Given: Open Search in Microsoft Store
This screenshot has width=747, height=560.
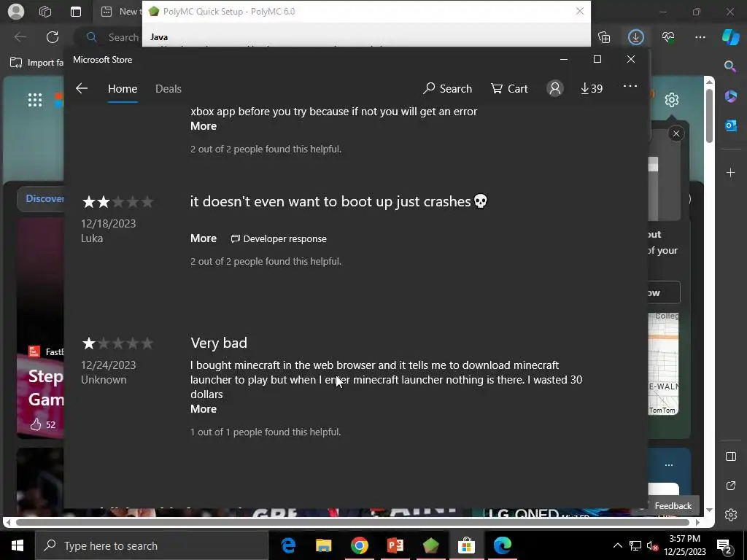Looking at the screenshot, I should point(447,88).
